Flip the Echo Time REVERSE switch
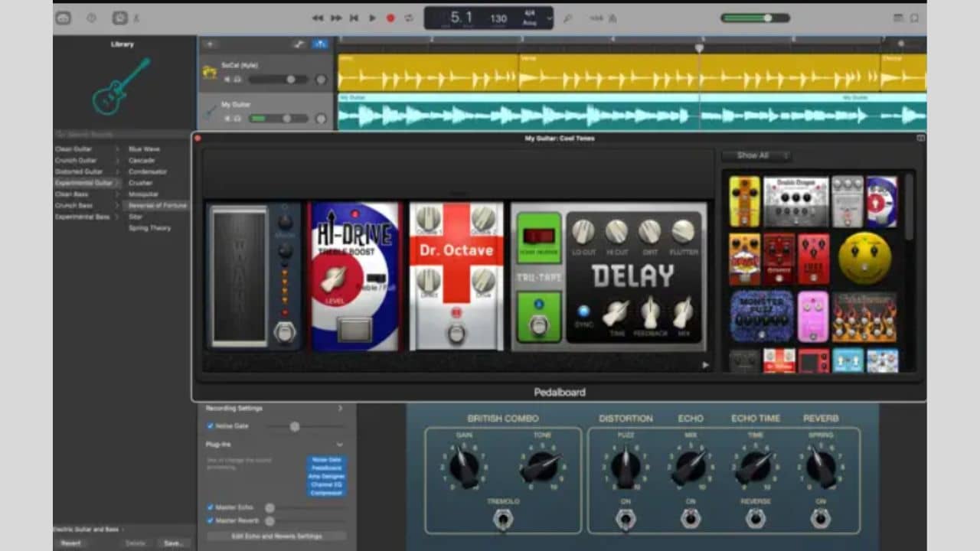The width and height of the screenshot is (980, 551). (x=756, y=520)
